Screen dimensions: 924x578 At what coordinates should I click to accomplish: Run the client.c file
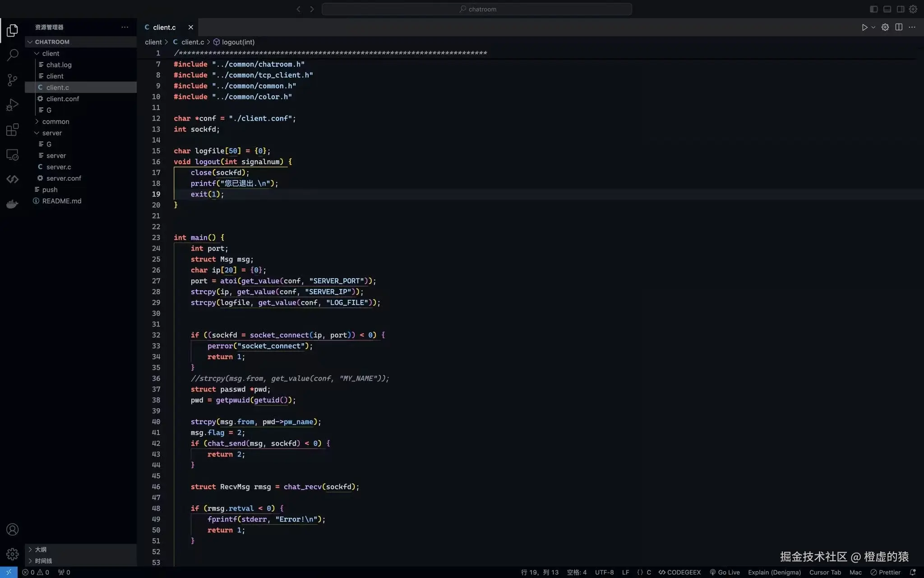864,27
